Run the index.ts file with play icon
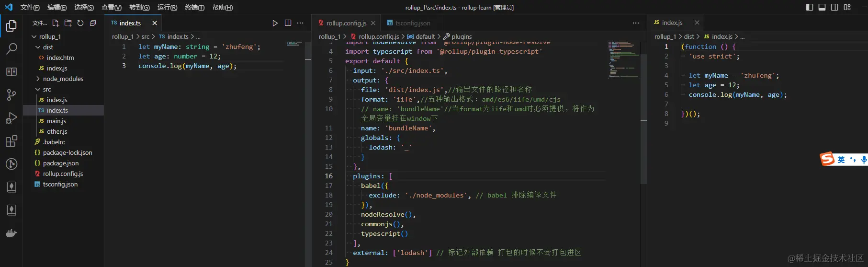This screenshot has height=267, width=868. click(275, 23)
